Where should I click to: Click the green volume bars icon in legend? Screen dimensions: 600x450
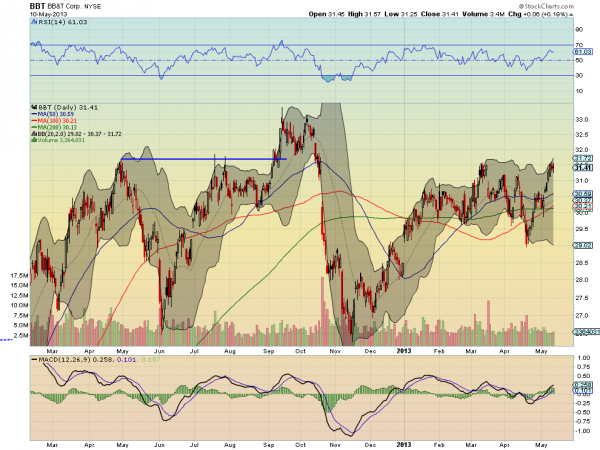coord(34,140)
